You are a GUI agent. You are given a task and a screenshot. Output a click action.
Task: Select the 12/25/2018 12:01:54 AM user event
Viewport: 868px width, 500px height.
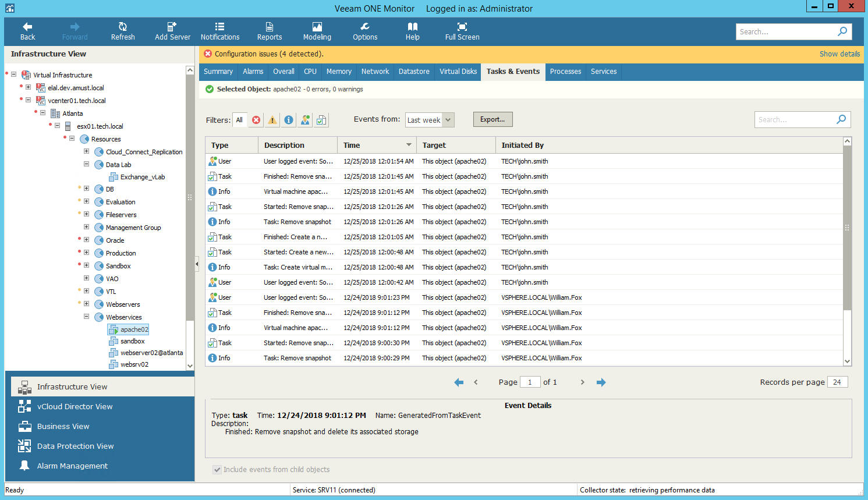pos(524,161)
